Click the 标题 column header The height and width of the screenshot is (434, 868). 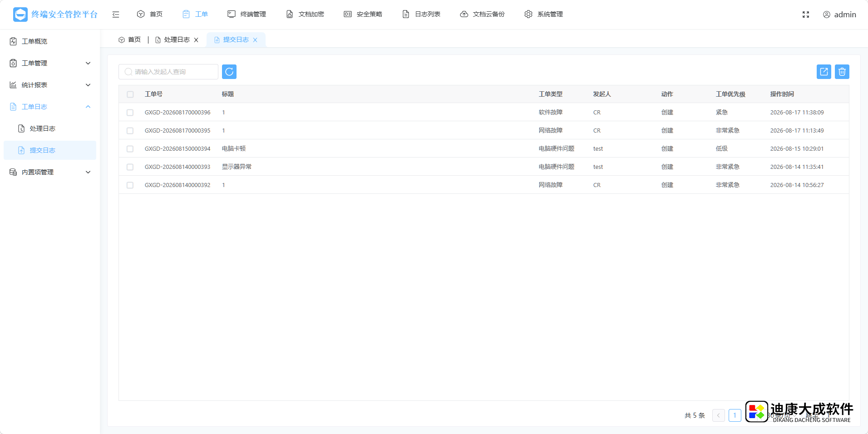click(228, 94)
